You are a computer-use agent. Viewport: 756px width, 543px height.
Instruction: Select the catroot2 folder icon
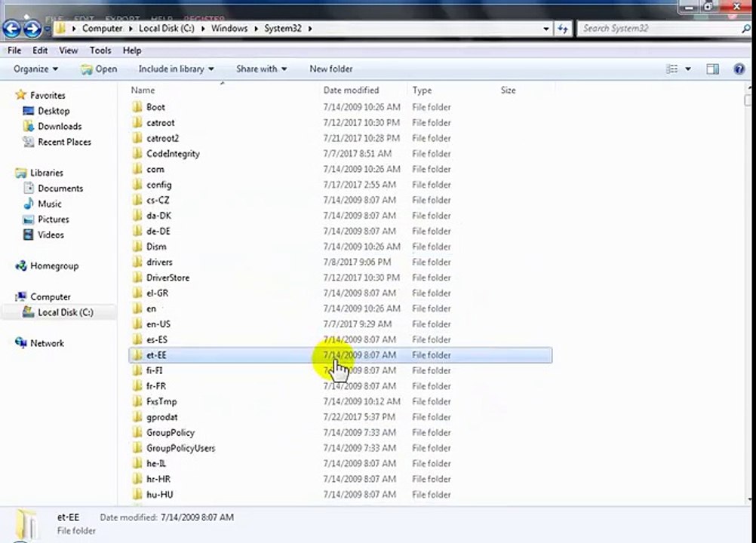137,138
